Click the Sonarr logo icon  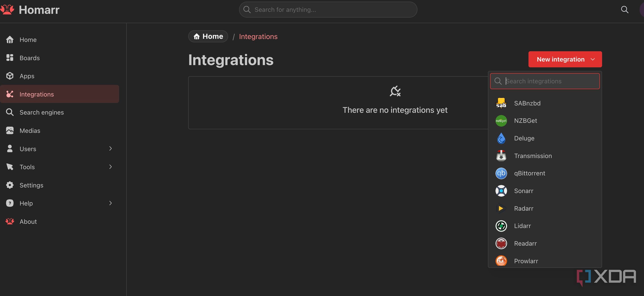[x=501, y=191]
